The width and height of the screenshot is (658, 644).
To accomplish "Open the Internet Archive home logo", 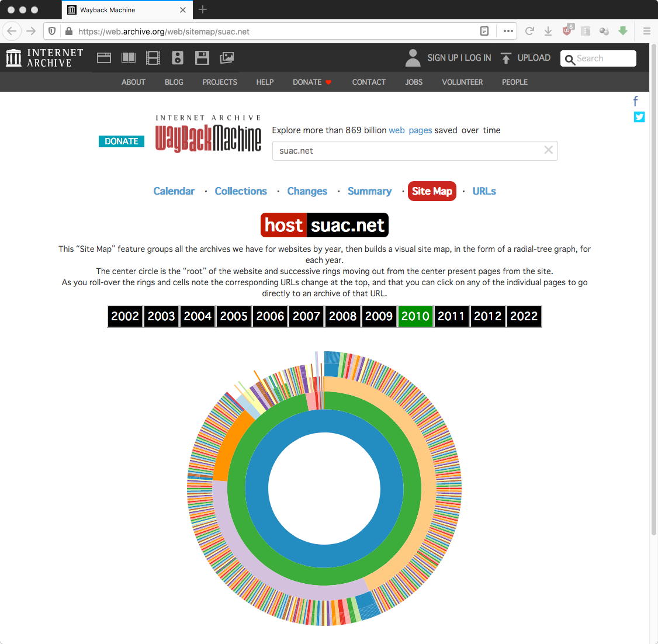I will [x=44, y=58].
